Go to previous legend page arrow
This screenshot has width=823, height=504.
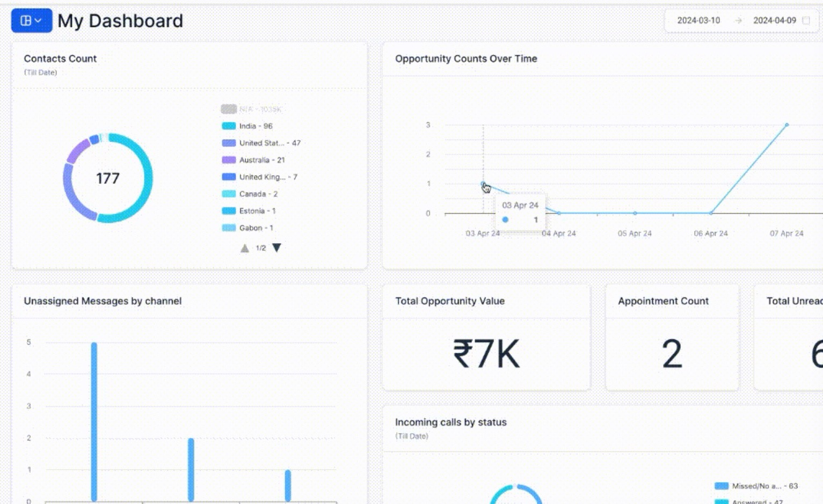click(x=245, y=248)
